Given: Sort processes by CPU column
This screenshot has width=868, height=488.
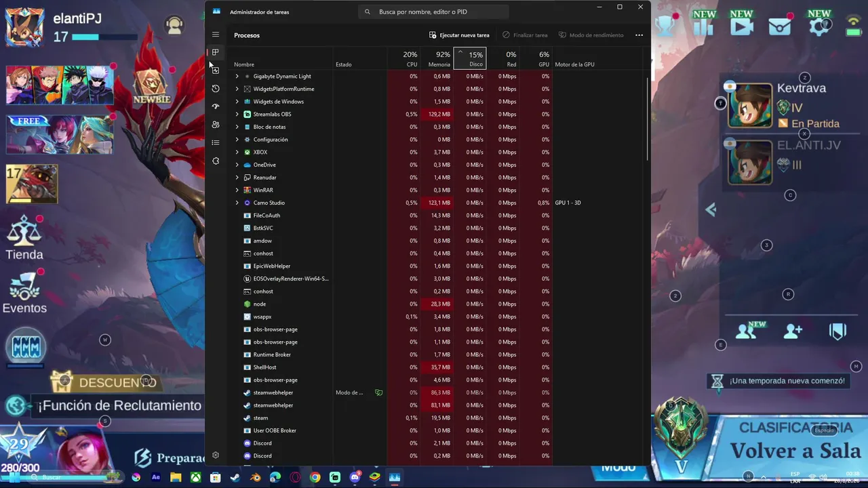Looking at the screenshot, I should pos(405,58).
